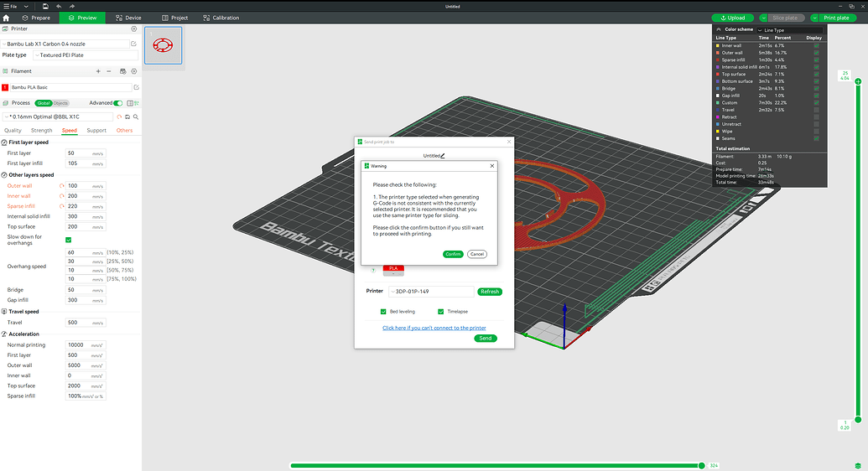The image size is (868, 471).
Task: Click the undo arrow icon
Action: click(x=59, y=6)
